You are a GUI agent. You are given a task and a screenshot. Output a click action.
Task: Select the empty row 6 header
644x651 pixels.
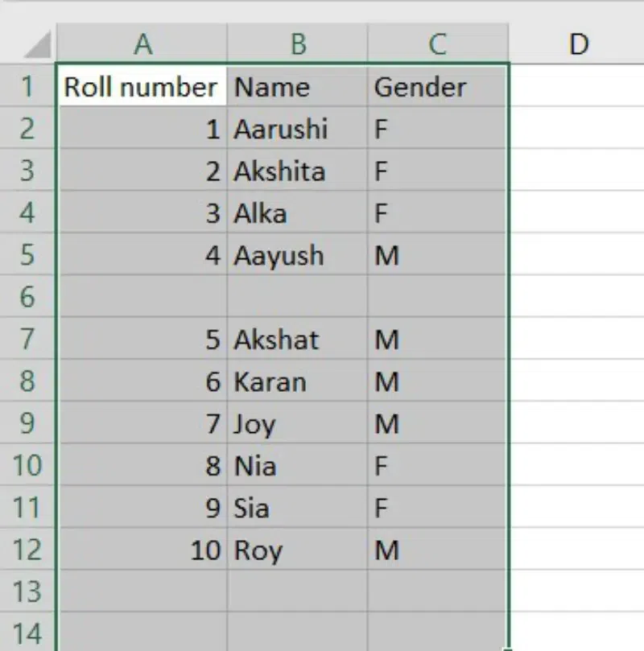tap(27, 297)
